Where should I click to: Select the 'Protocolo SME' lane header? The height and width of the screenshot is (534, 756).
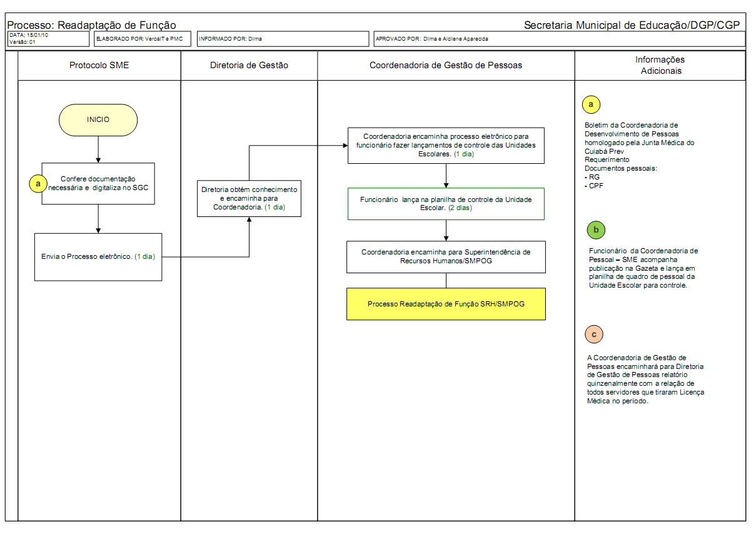(99, 65)
